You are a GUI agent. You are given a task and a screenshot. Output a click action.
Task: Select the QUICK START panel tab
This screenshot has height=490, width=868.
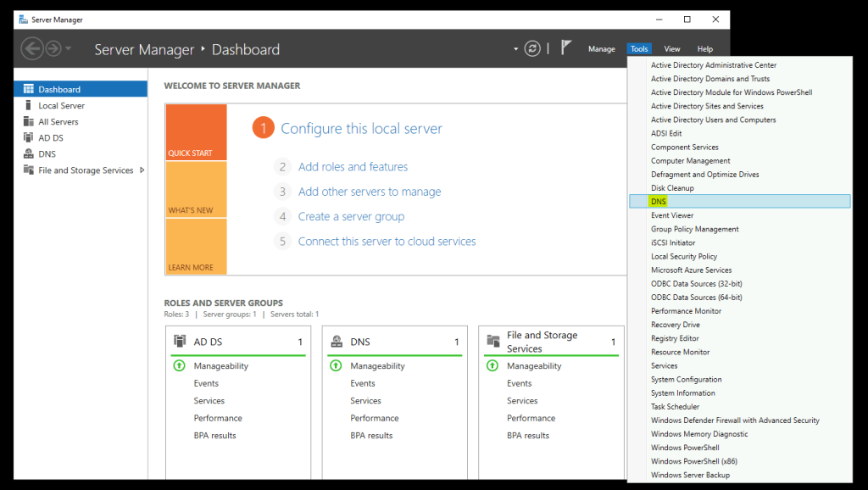[x=196, y=132]
